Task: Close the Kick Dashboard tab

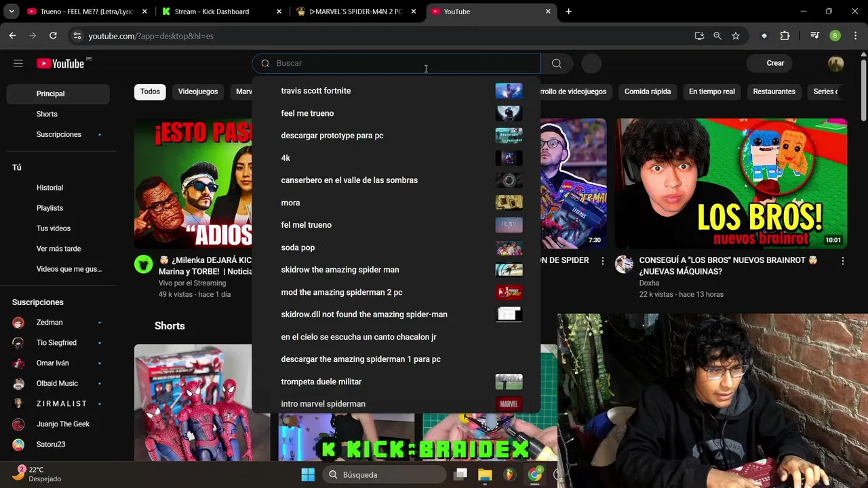Action: [279, 12]
